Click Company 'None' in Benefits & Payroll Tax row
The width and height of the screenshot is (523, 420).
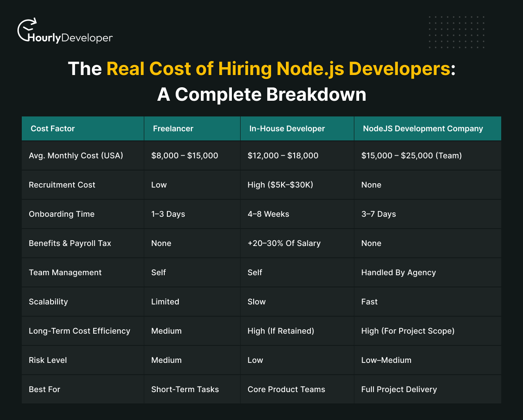371,243
